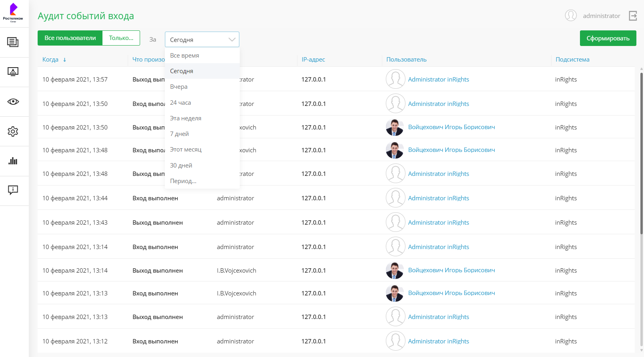This screenshot has height=357, width=644.
Task: Select the Только... toggle button
Action: 121,38
